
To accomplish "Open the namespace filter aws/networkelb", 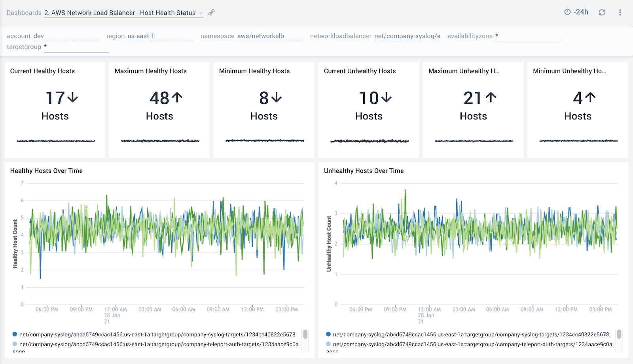I will coord(260,36).
